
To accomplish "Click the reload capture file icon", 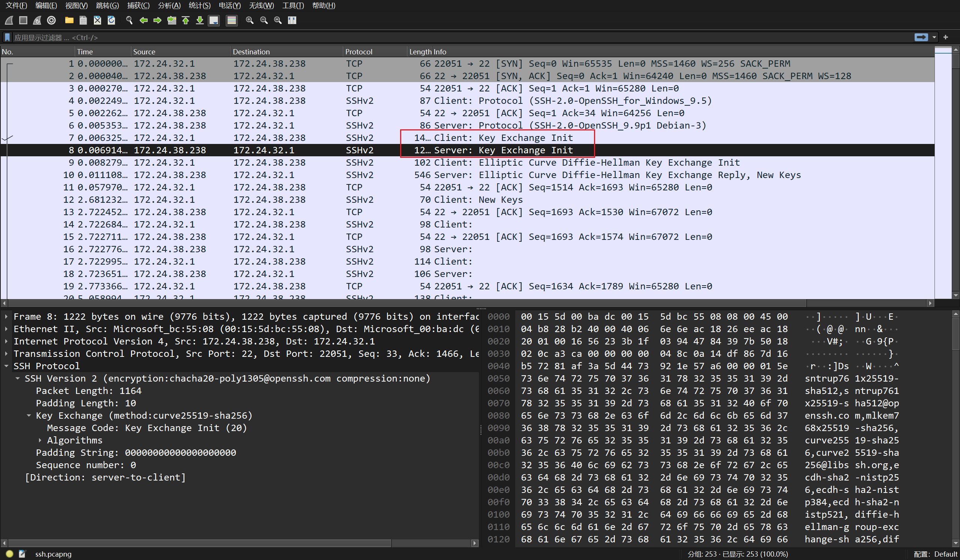I will tap(111, 20).
